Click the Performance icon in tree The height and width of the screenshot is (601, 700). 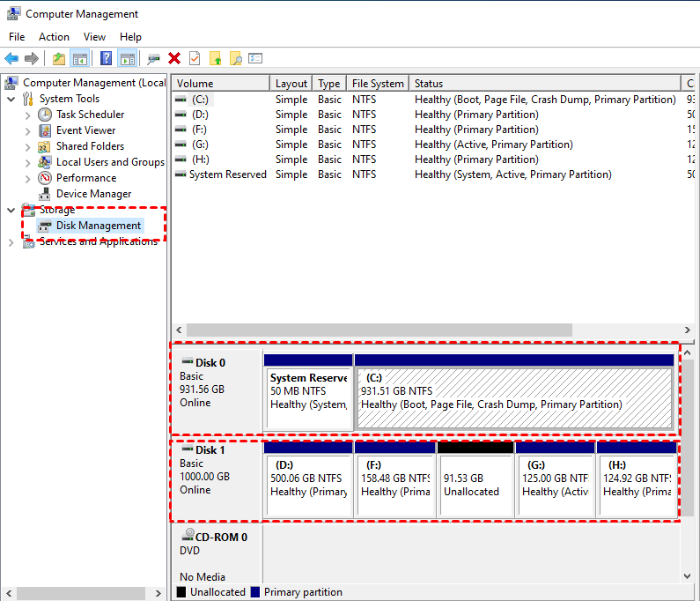(45, 178)
